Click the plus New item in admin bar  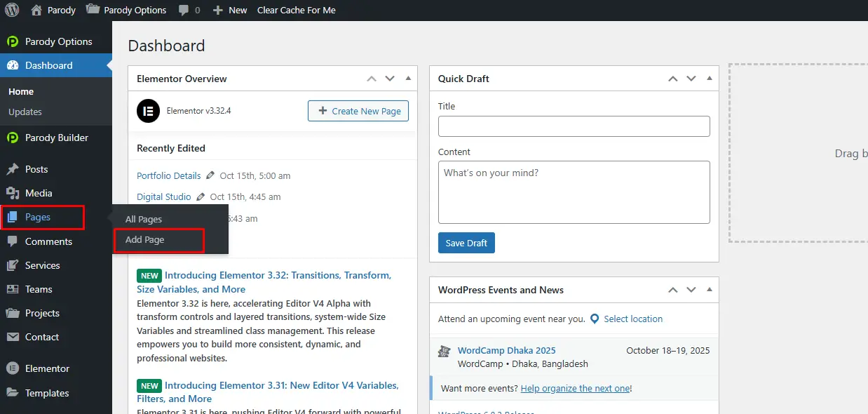pyautogui.click(x=230, y=10)
